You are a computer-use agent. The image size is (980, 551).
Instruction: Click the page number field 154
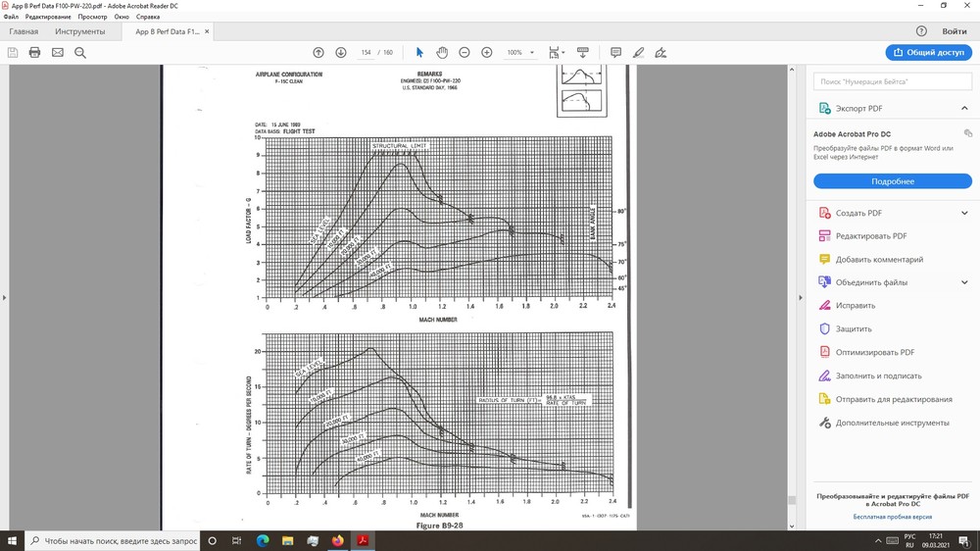[367, 53]
